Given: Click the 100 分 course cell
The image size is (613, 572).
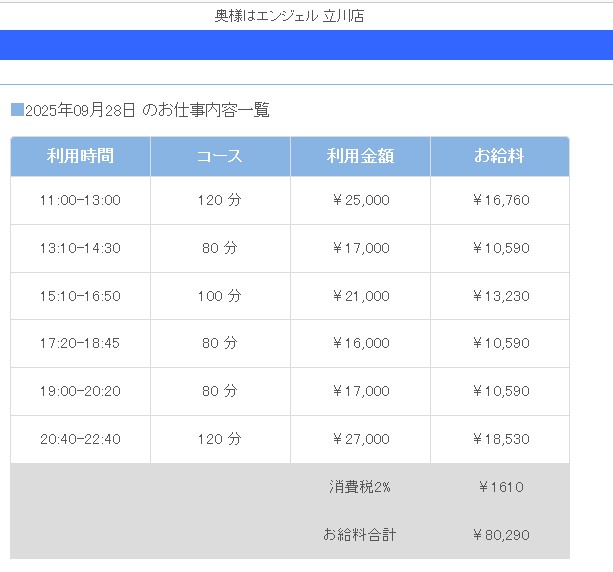Looking at the screenshot, I should coord(220,296).
